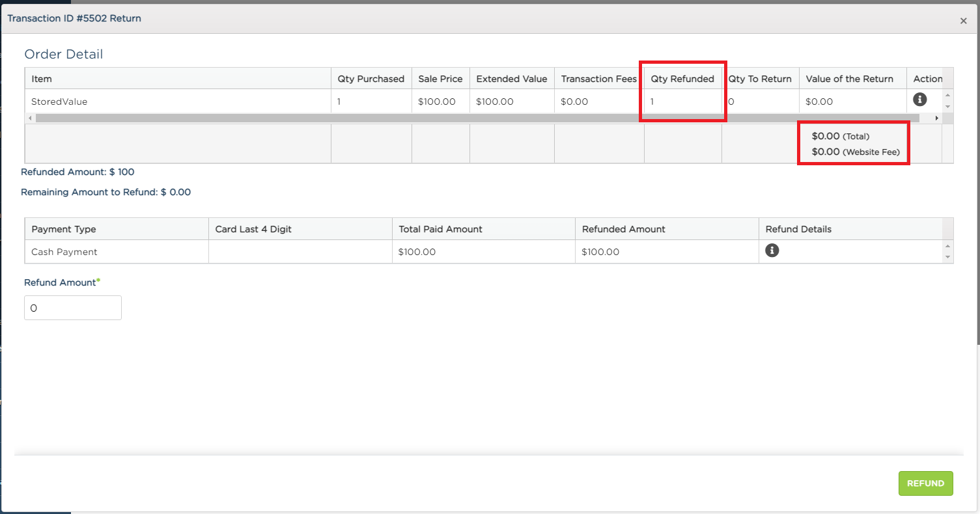Viewport: 980px width, 514px height.
Task: Click the Qty Purchased column header
Action: (371, 79)
